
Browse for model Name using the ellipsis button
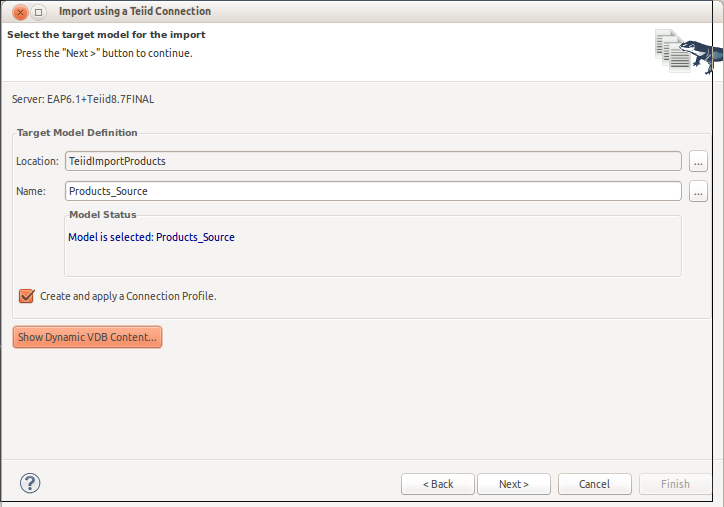click(698, 191)
